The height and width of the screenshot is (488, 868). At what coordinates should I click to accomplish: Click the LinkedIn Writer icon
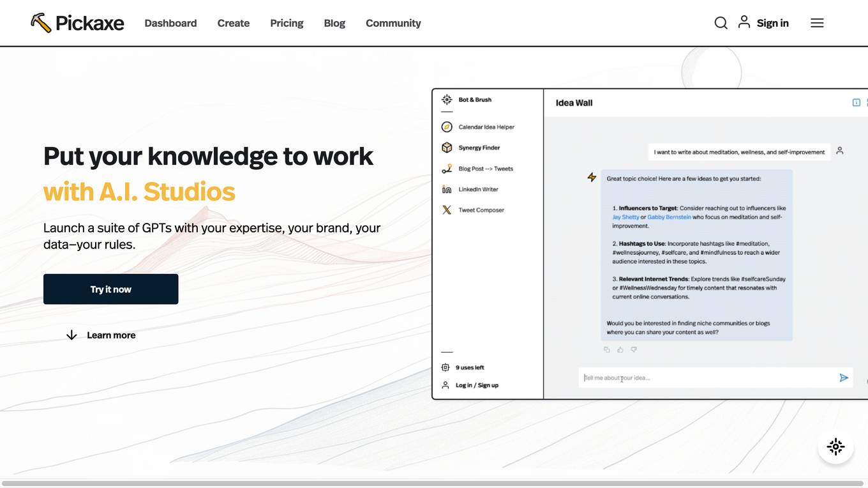tap(447, 189)
